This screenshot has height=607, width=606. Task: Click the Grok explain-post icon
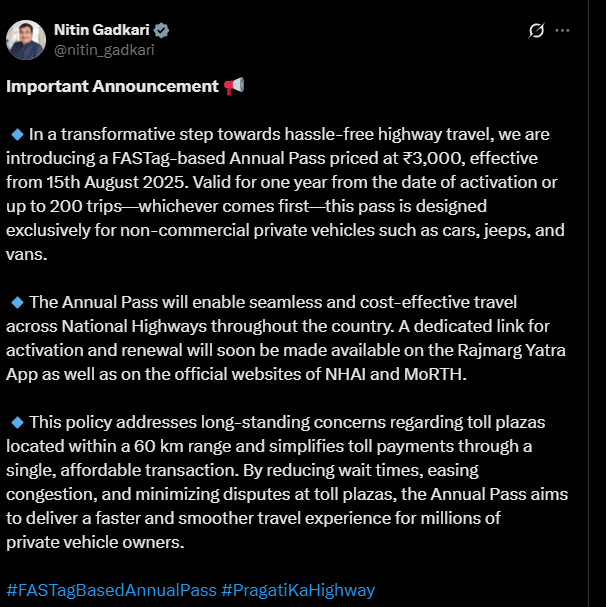[536, 31]
